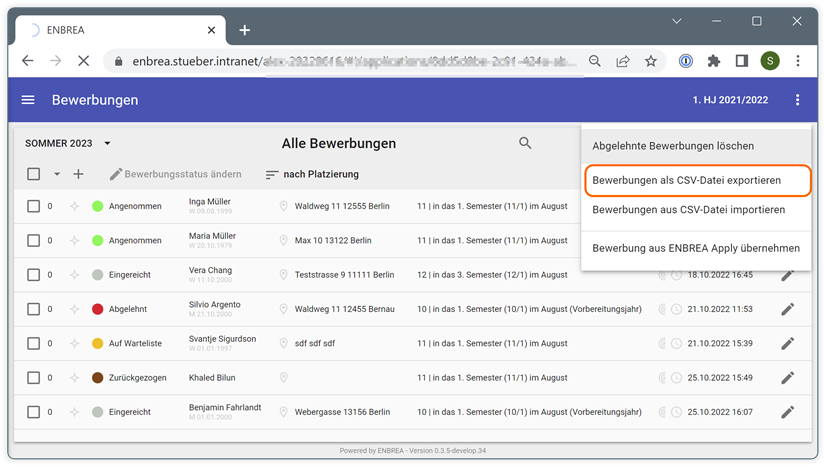The height and width of the screenshot is (466, 825).
Task: Edit Vera Chang's application with pencil icon
Action: tap(787, 275)
